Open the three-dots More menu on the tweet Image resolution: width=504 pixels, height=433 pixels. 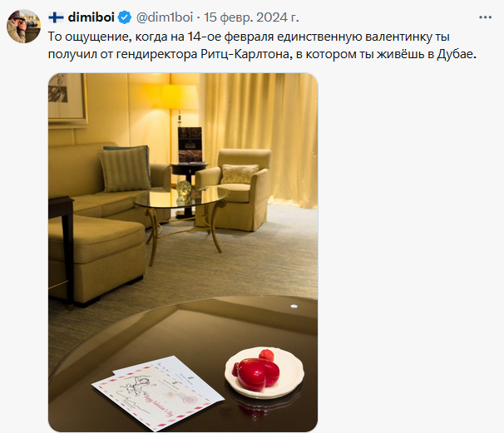(x=485, y=17)
